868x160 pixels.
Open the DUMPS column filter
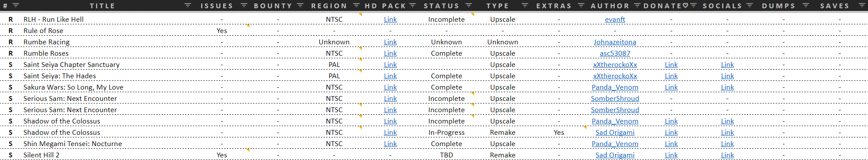point(806,6)
